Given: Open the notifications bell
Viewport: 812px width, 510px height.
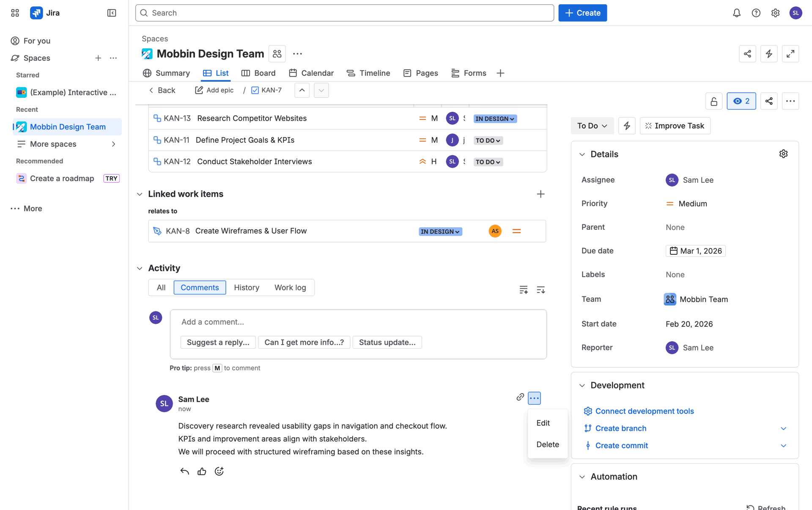Looking at the screenshot, I should pos(737,13).
